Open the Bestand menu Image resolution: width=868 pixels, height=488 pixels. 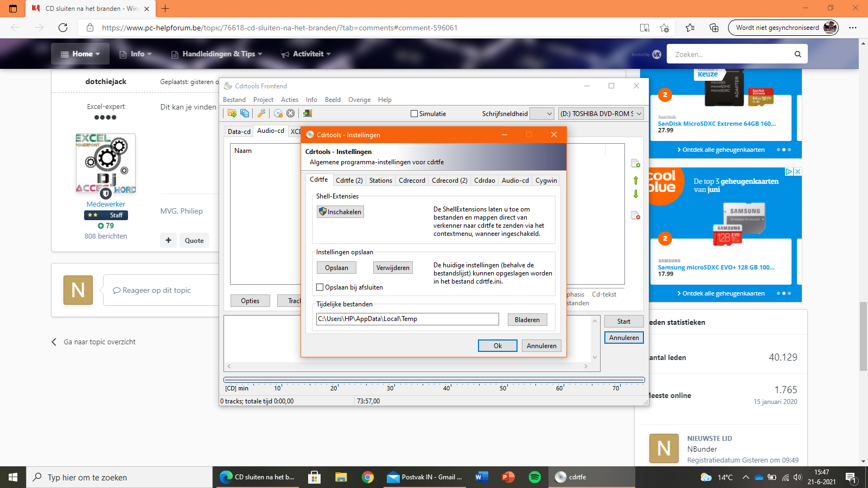pos(234,100)
